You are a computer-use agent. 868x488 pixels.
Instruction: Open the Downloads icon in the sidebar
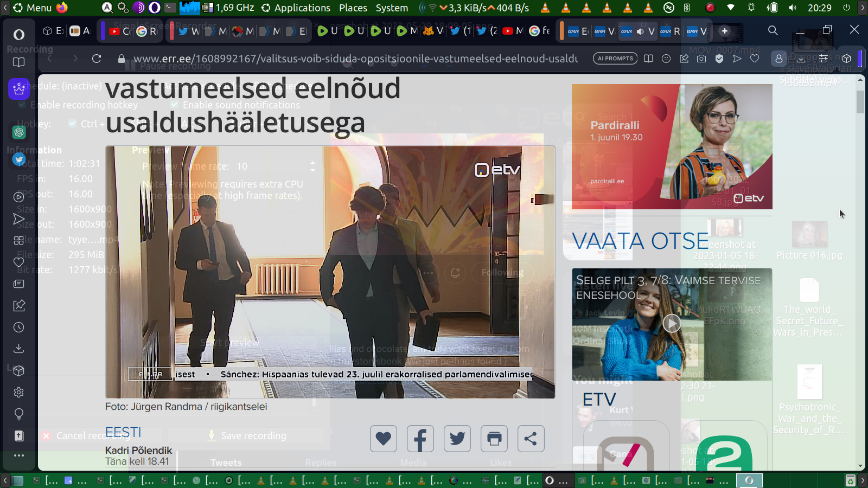pyautogui.click(x=19, y=348)
